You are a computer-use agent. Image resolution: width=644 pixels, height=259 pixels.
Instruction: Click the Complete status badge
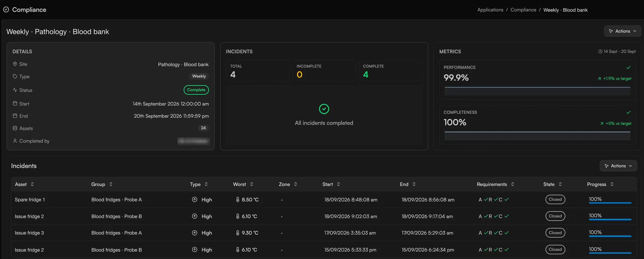(196, 90)
